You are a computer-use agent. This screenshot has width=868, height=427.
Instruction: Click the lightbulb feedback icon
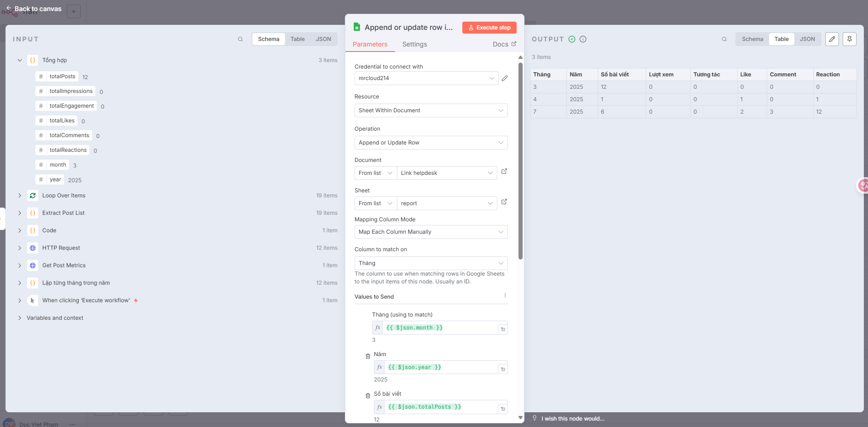535,418
